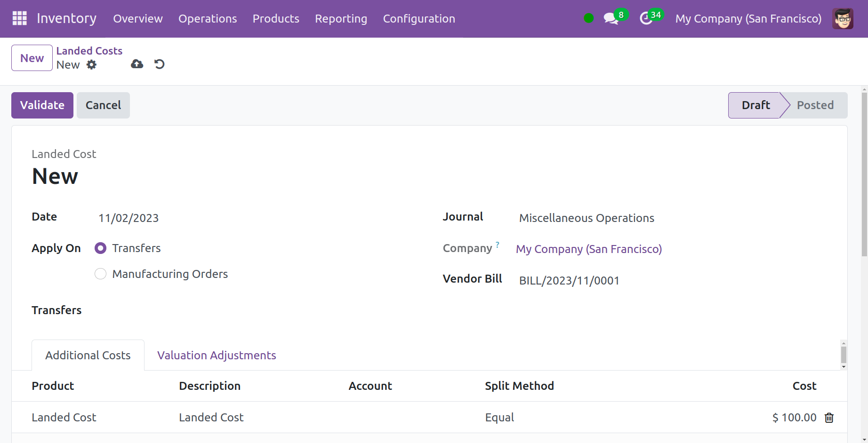Viewport: 868px width, 443px height.
Task: Save record with the cloud upload icon
Action: (137, 64)
